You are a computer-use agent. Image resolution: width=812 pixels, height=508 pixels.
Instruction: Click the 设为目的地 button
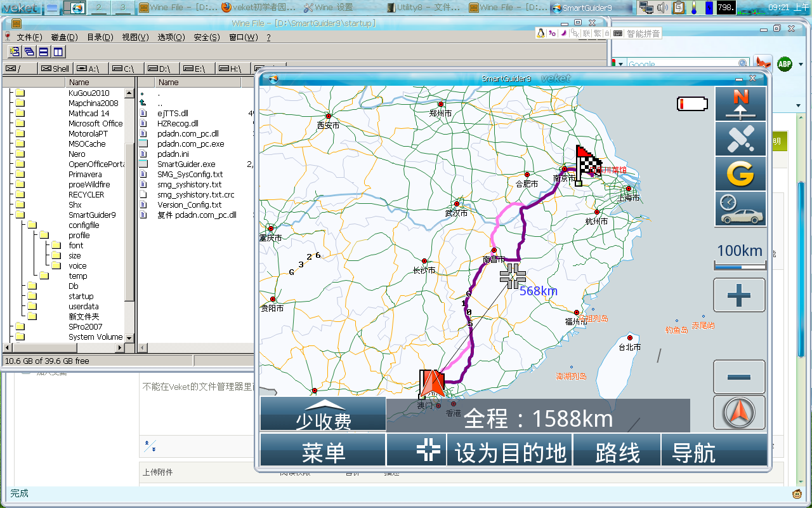[x=510, y=450]
